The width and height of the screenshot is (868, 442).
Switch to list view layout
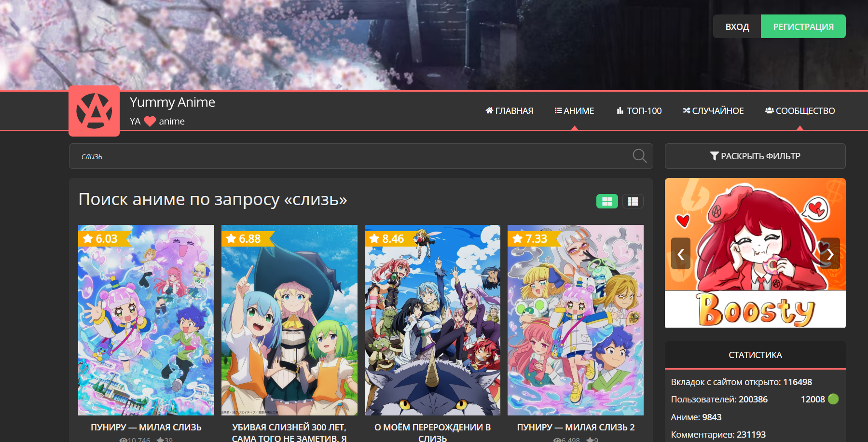pos(633,201)
